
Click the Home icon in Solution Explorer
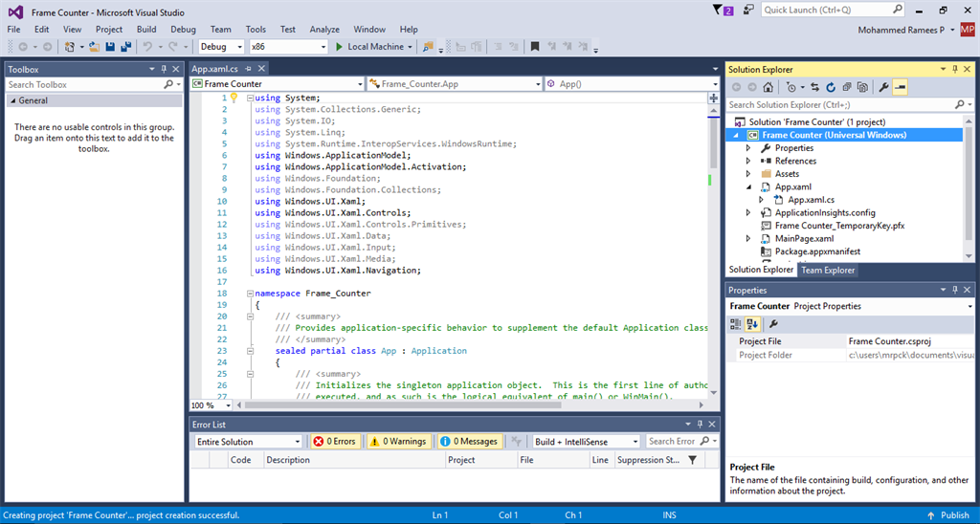[x=768, y=87]
